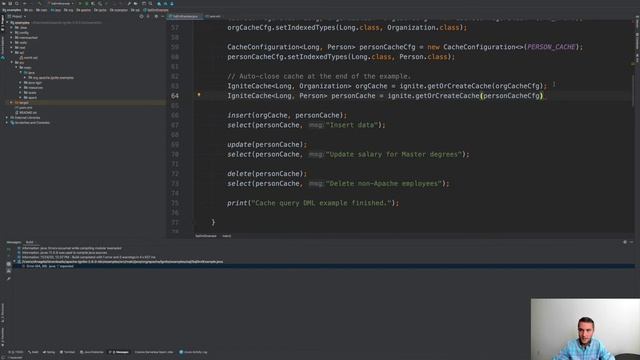Click apache segment in the navigation bar
The width and height of the screenshot is (640, 360).
(x=83, y=10)
